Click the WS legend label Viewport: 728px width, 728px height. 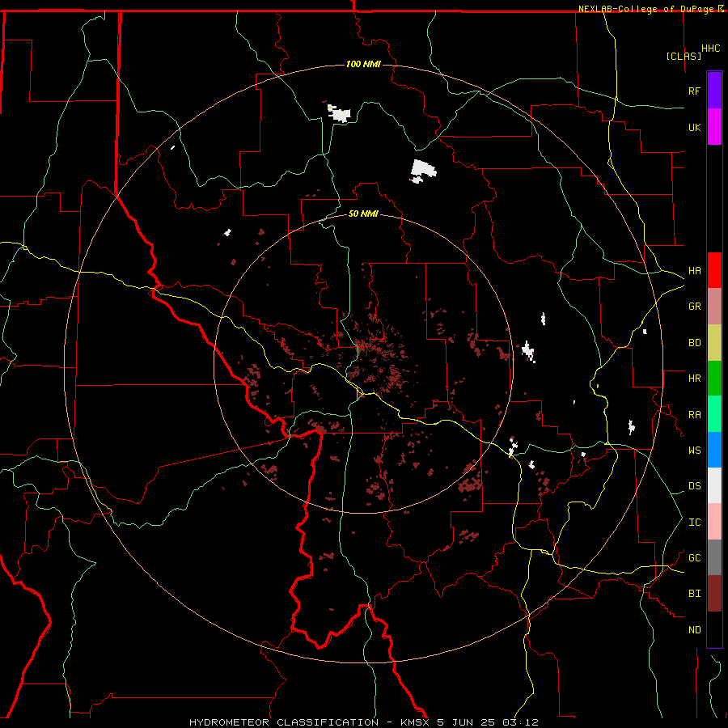tap(694, 451)
